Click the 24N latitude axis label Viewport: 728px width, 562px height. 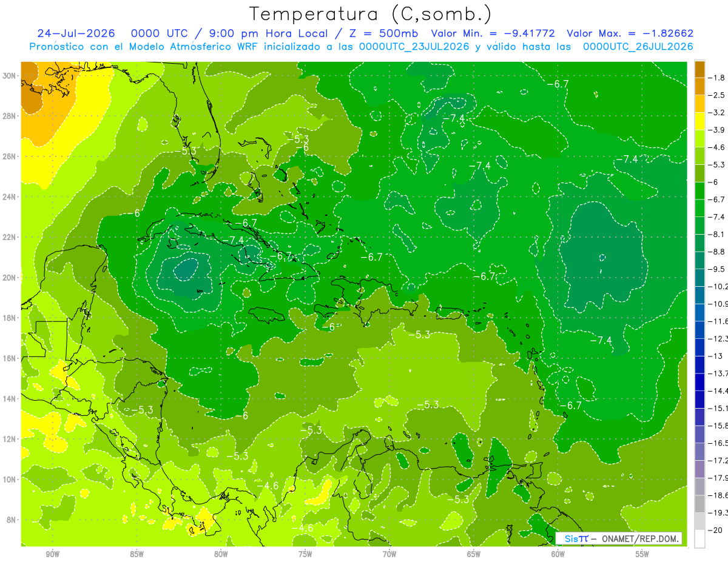click(x=10, y=197)
